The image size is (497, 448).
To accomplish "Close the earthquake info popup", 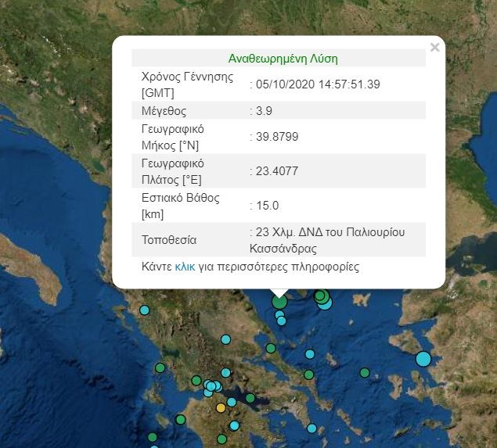I will [435, 48].
